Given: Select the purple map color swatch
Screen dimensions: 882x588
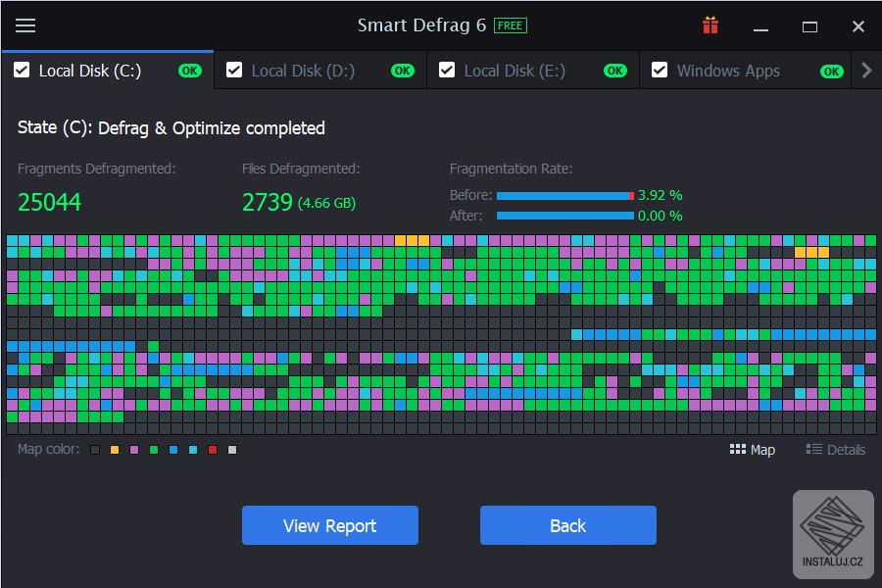Looking at the screenshot, I should (x=134, y=450).
